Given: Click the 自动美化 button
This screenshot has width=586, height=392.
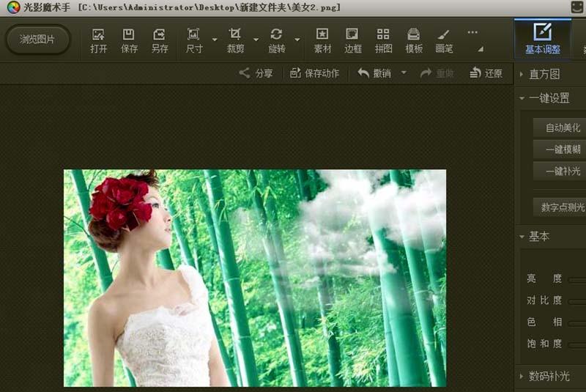Looking at the screenshot, I should pyautogui.click(x=562, y=127).
